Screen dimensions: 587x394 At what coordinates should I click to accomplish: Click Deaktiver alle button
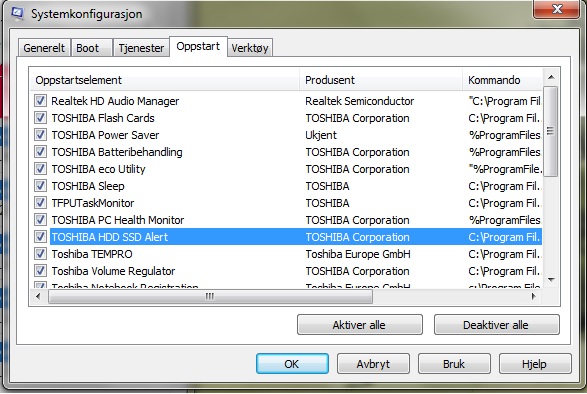[x=496, y=325]
